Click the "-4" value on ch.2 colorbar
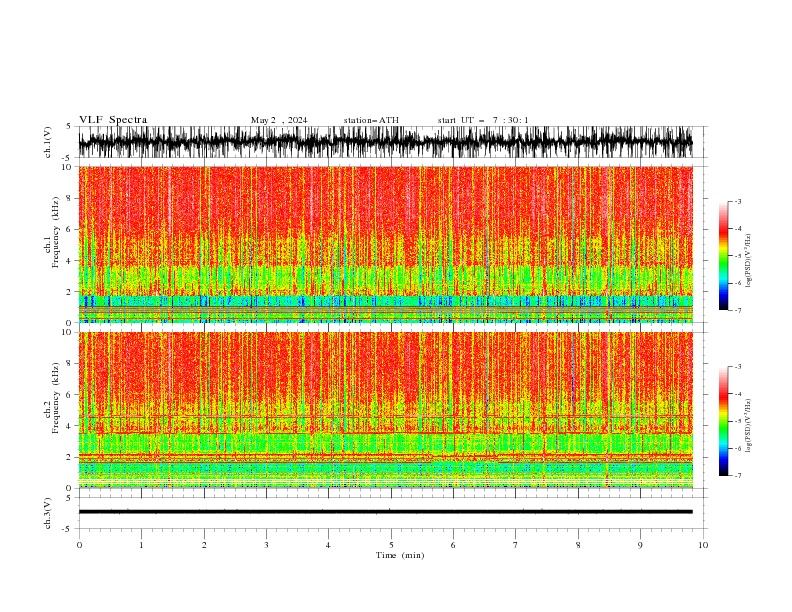Screen dimensions: 792x612 tap(737, 394)
